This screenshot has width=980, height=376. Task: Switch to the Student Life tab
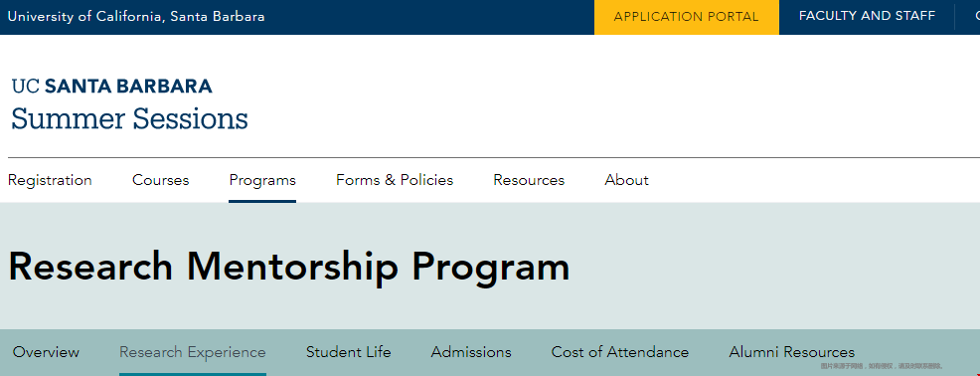(x=348, y=352)
